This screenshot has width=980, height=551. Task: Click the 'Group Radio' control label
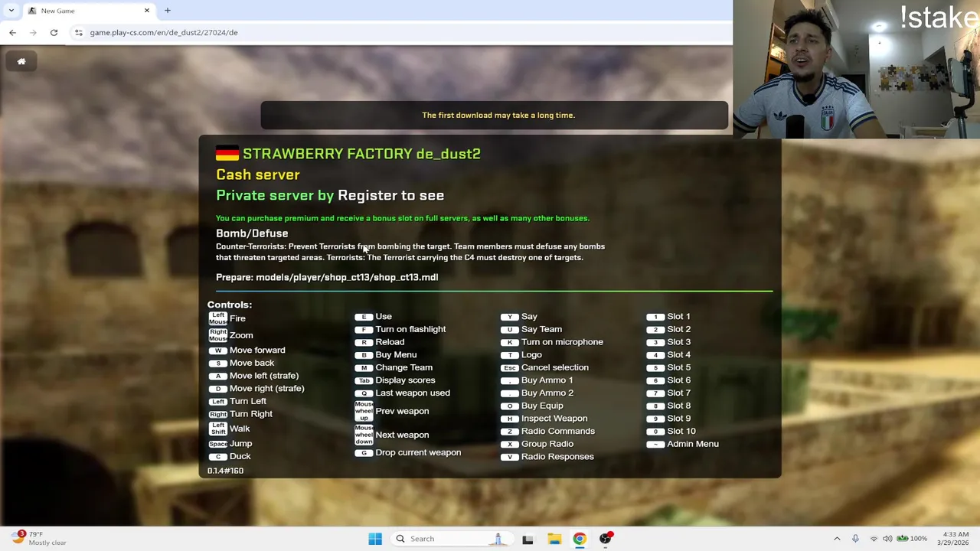(547, 444)
